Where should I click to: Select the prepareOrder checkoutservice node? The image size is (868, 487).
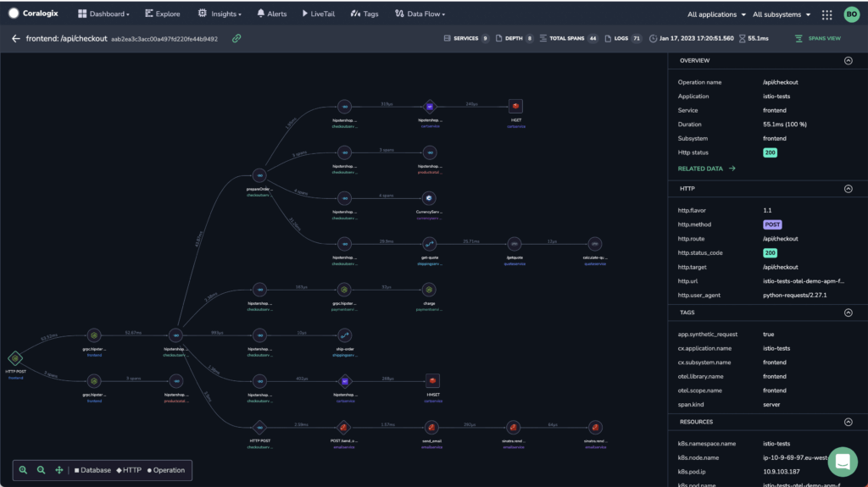[x=259, y=175]
